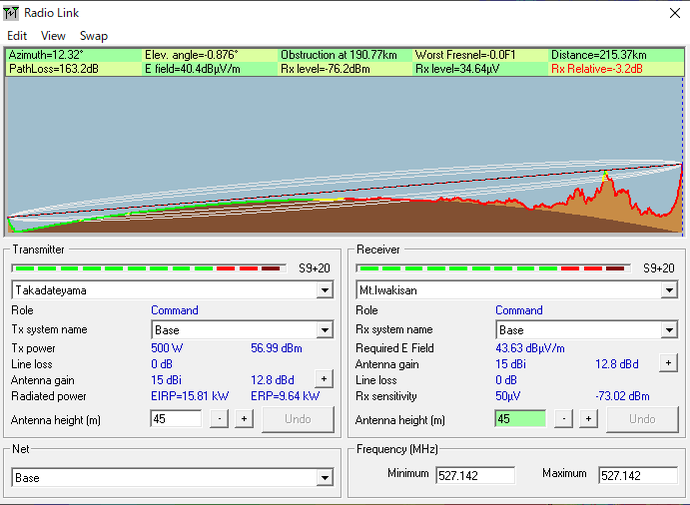Click the plus button beside transmitter antenna gain

coord(324,379)
